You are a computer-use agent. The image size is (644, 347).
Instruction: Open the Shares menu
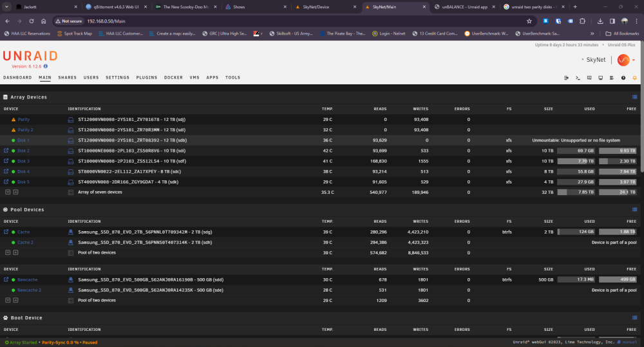tap(68, 78)
